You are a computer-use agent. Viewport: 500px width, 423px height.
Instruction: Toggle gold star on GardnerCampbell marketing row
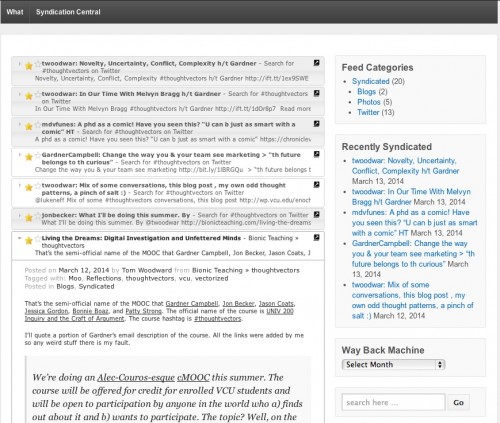[29, 157]
